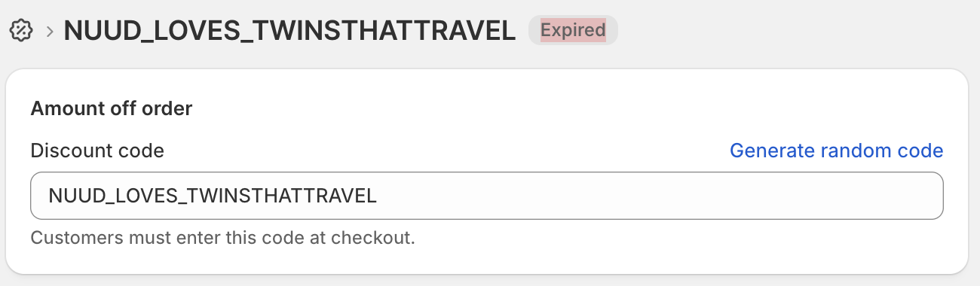Generate a random discount code

pyautogui.click(x=837, y=151)
